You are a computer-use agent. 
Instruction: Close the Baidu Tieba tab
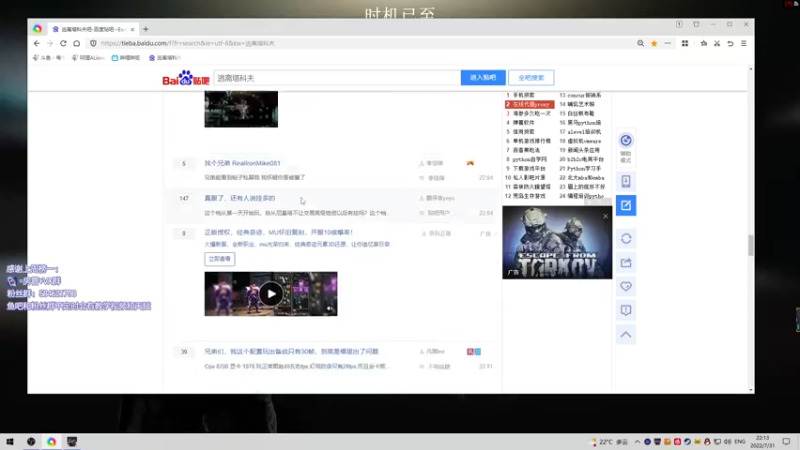[133, 29]
